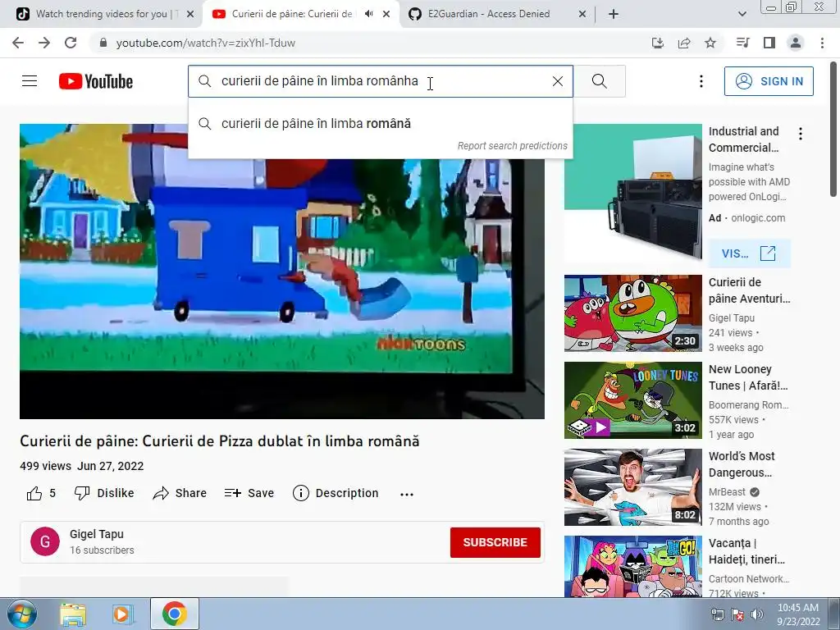Click the video player to pause
The image size is (840, 630).
click(282, 271)
